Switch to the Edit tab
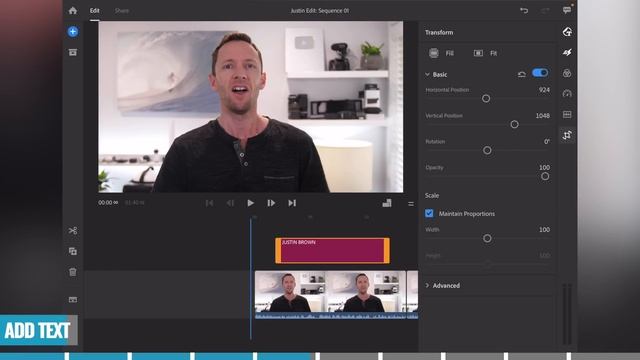 pyautogui.click(x=95, y=11)
